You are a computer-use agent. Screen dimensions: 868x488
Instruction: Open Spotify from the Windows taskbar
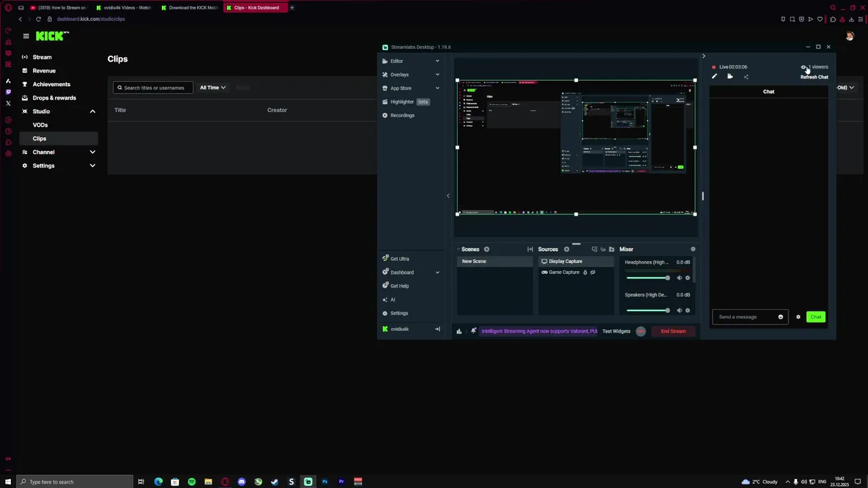tap(192, 482)
